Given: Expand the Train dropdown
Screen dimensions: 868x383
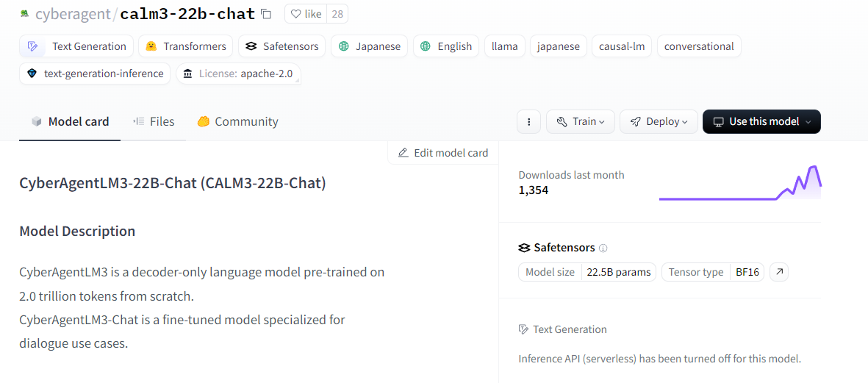Looking at the screenshot, I should point(580,121).
